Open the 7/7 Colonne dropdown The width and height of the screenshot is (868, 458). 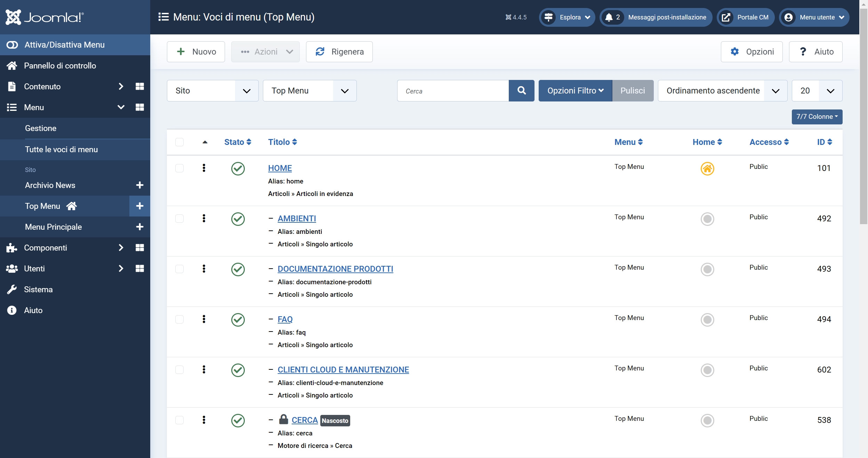[x=817, y=117]
